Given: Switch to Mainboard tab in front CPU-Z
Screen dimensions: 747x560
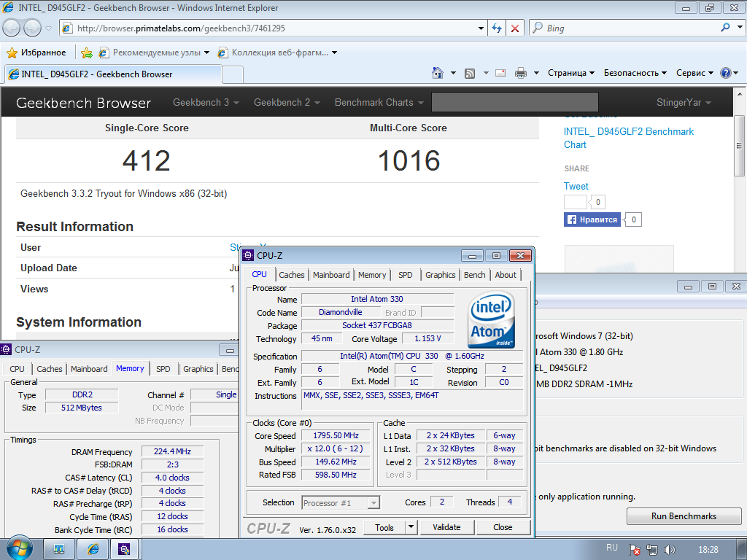Looking at the screenshot, I should [x=331, y=275].
